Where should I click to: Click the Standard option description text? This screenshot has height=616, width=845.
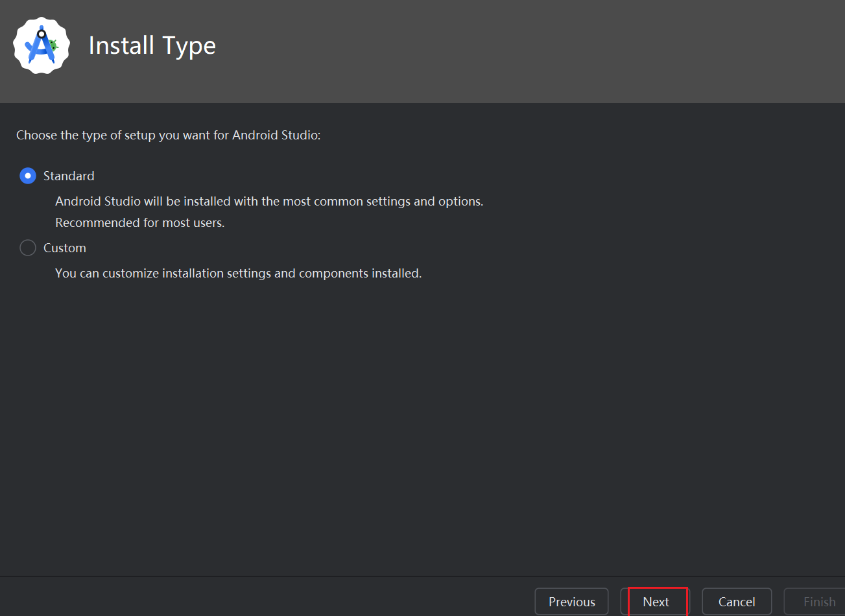[269, 201]
